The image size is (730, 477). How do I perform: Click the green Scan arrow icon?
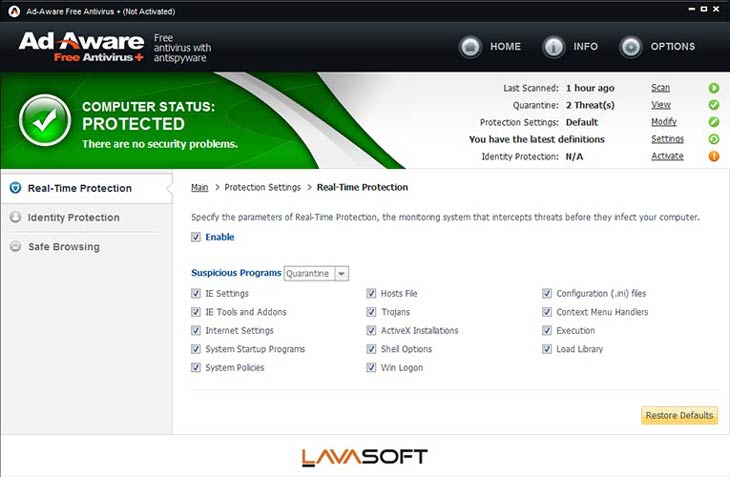pos(714,88)
